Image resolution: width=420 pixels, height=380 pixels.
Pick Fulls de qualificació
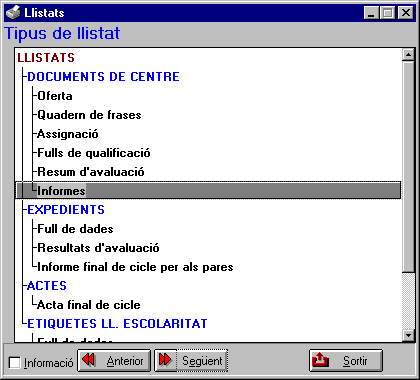click(x=94, y=153)
